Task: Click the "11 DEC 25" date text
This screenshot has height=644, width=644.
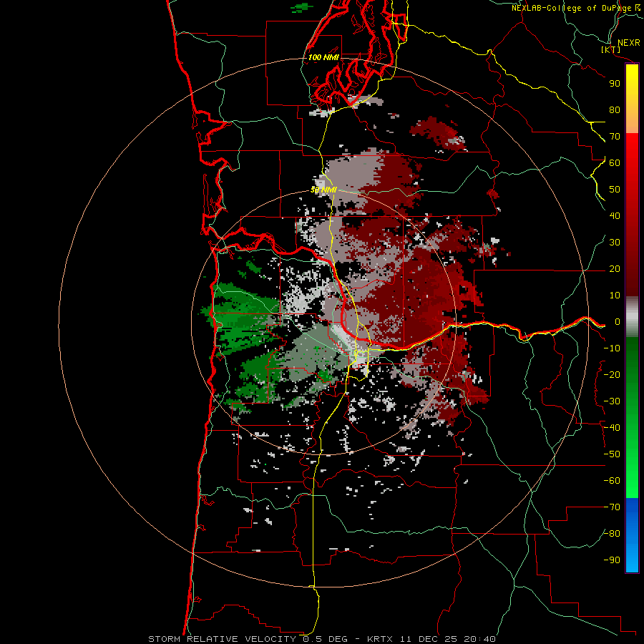Action: pos(429,639)
